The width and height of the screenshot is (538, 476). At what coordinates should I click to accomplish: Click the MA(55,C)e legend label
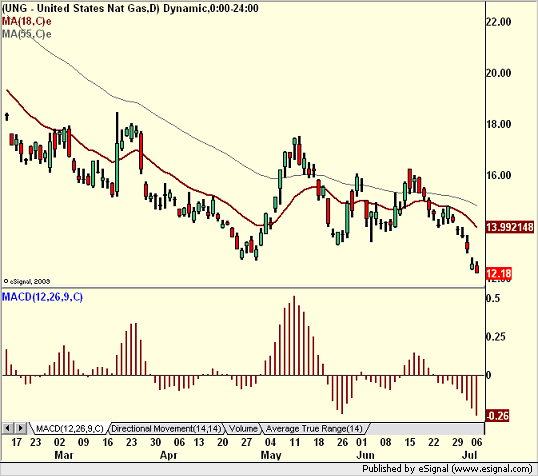[x=27, y=34]
